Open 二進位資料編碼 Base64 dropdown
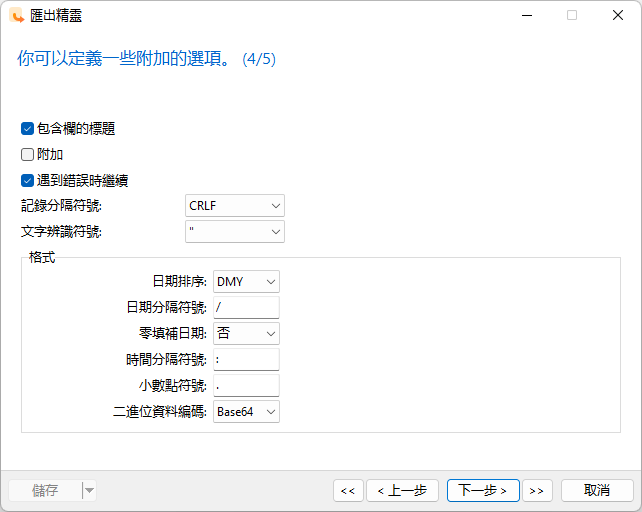 tap(246, 411)
